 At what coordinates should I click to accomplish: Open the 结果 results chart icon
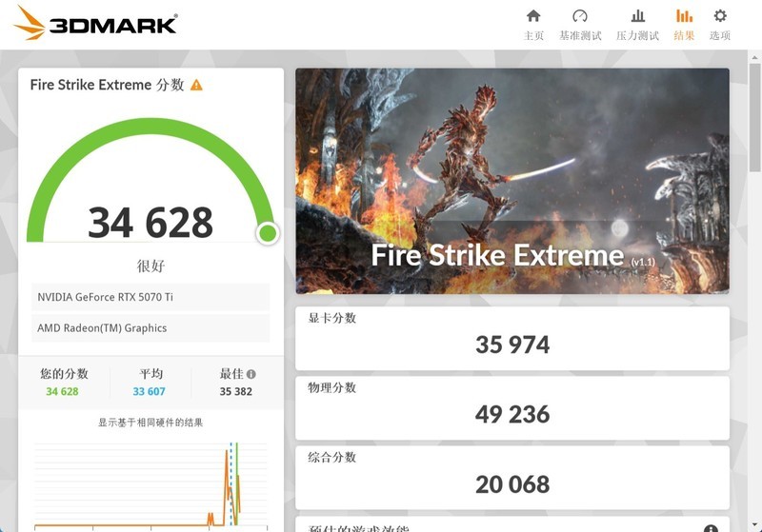[x=684, y=16]
